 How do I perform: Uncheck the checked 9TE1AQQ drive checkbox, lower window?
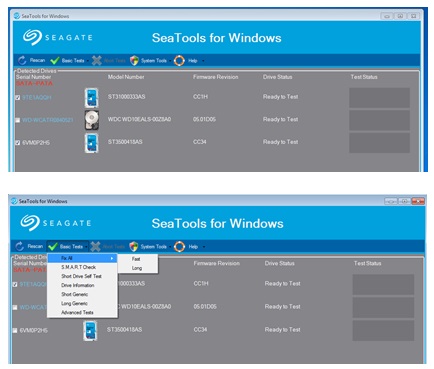[x=15, y=284]
